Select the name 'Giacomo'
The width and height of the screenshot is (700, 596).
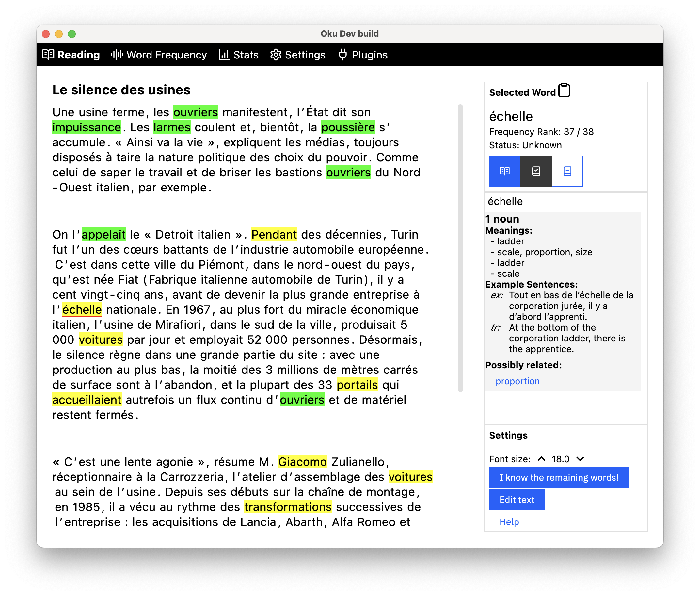302,461
